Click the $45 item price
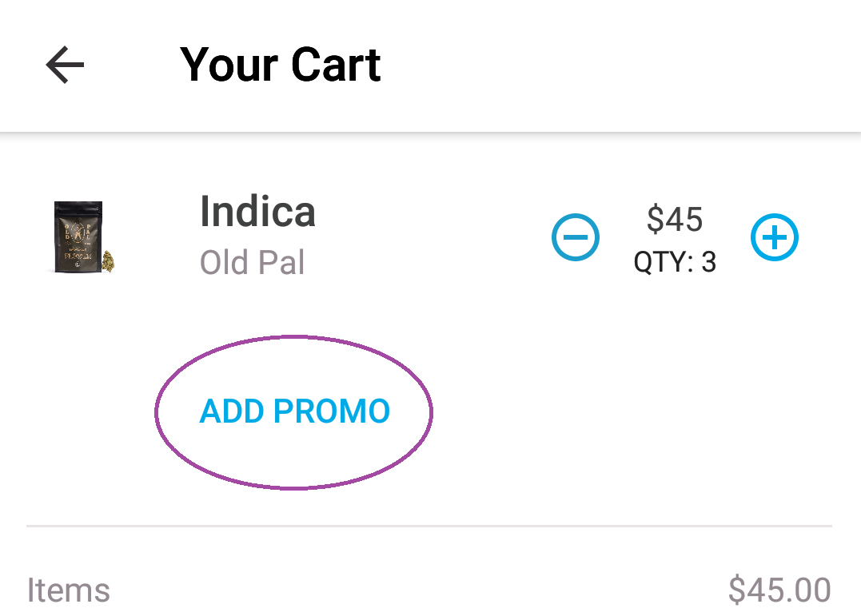Screen dimensions: 861x616 point(674,219)
